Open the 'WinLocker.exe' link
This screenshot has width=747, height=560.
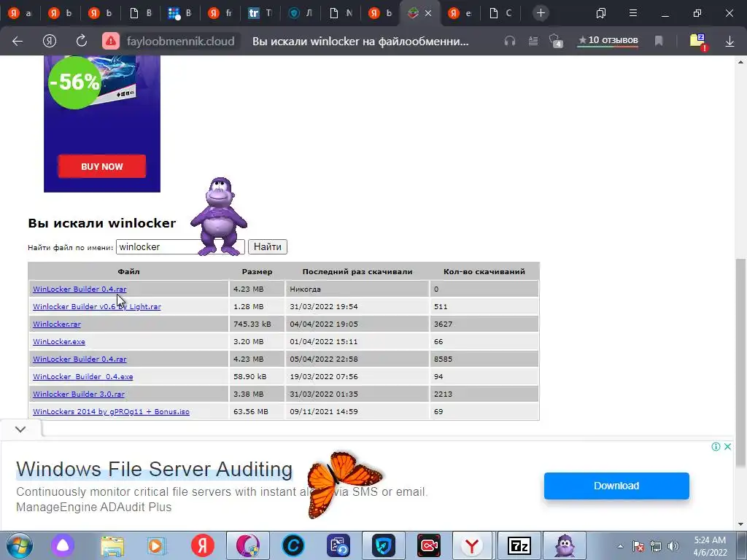59,341
